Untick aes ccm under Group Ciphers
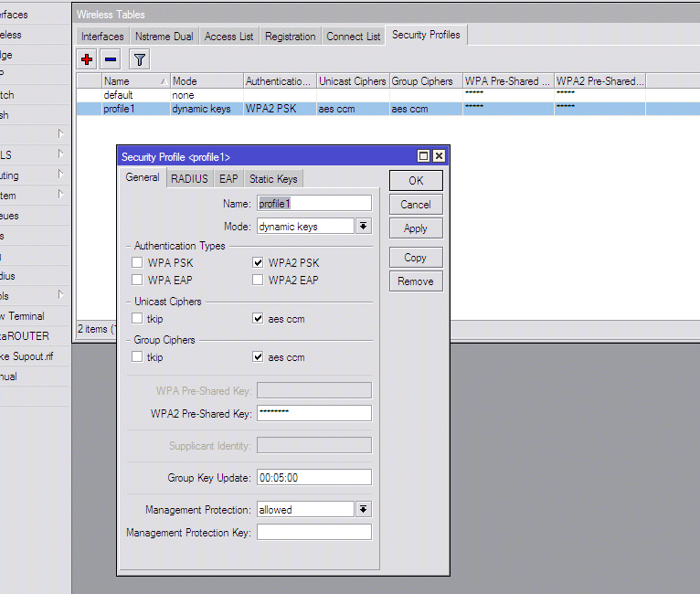 [258, 356]
